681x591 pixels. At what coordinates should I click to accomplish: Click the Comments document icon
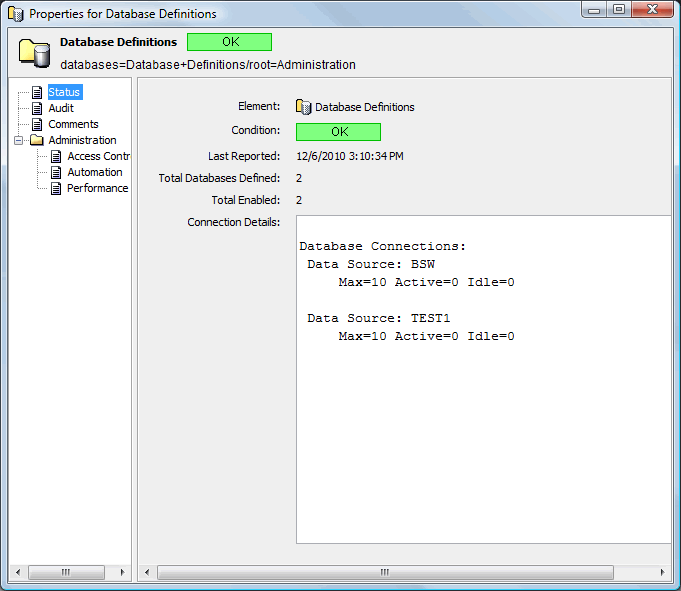[x=37, y=124]
